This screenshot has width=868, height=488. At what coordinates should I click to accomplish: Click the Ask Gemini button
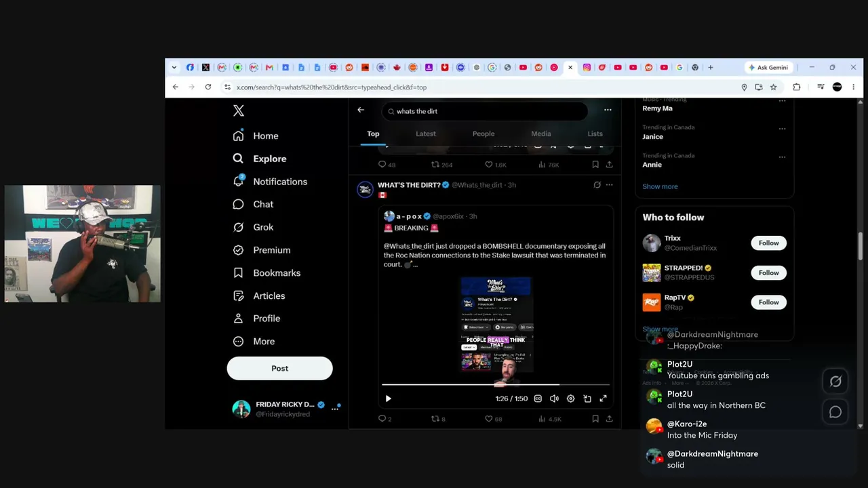[x=768, y=67]
